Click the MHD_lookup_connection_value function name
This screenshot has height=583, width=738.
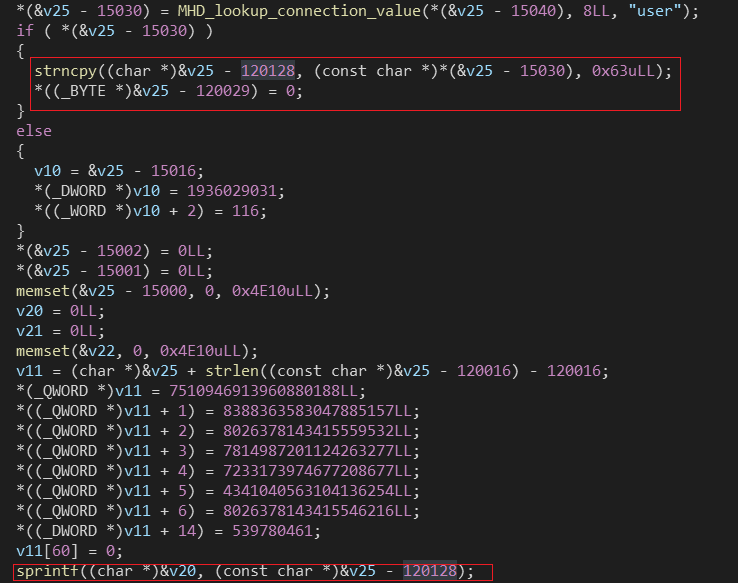[299, 11]
